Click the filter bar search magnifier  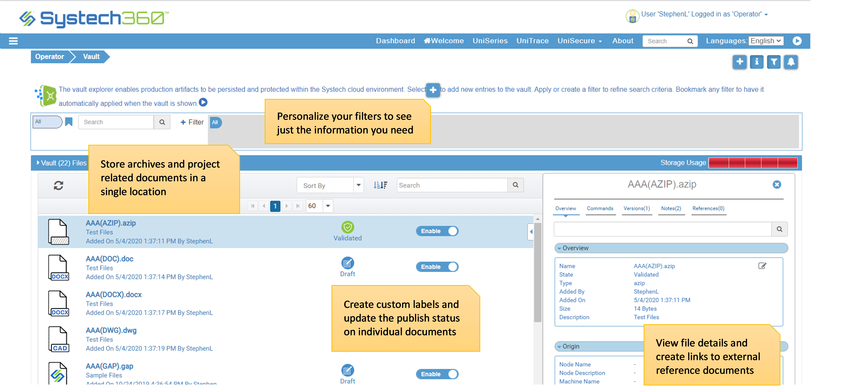tap(162, 122)
